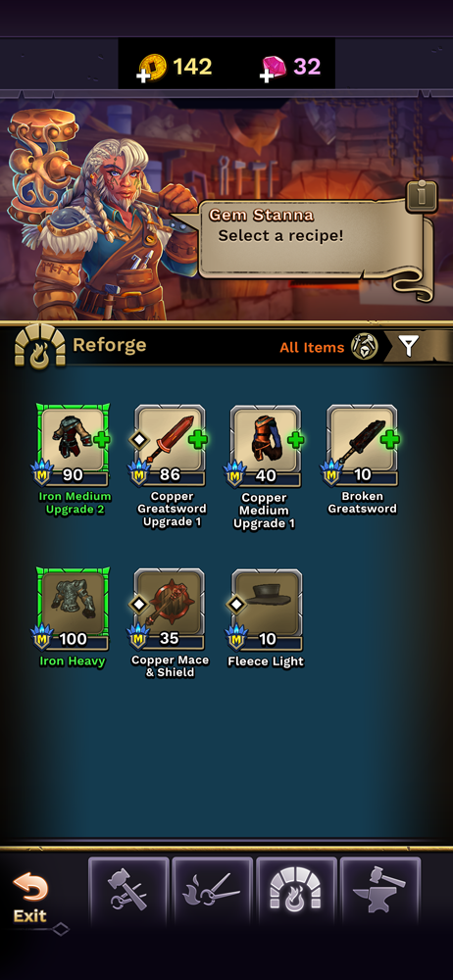Image resolution: width=453 pixels, height=980 pixels.
Task: Click the Reforge furnace header icon
Action: pos(40,344)
